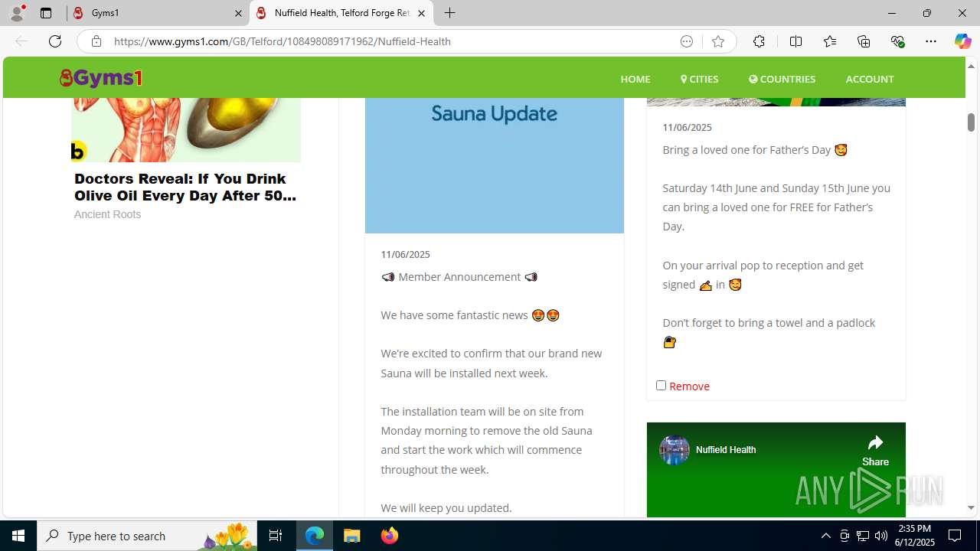Show hidden system tray icons
The width and height of the screenshot is (980, 551).
(825, 536)
